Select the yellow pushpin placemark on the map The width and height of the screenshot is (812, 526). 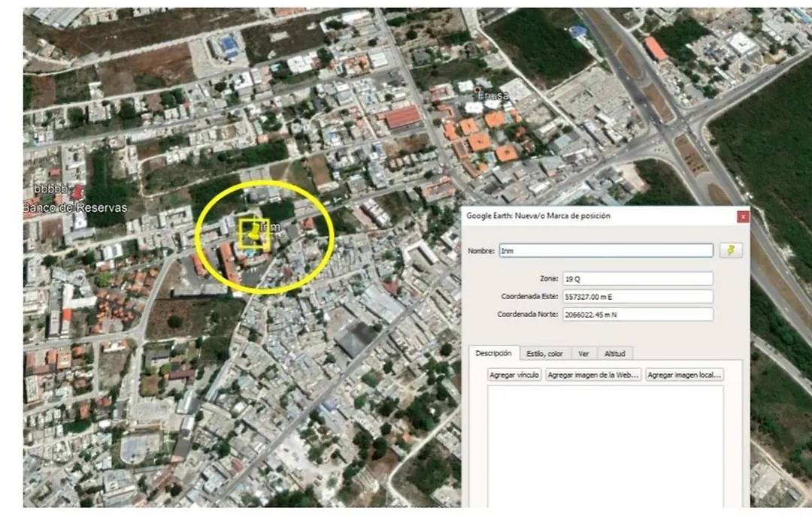pyautogui.click(x=254, y=233)
